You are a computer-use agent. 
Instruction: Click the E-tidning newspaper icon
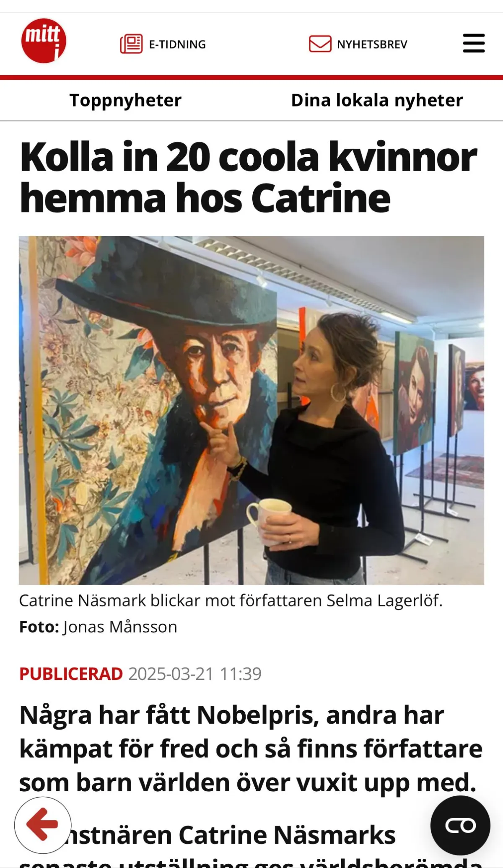point(131,44)
